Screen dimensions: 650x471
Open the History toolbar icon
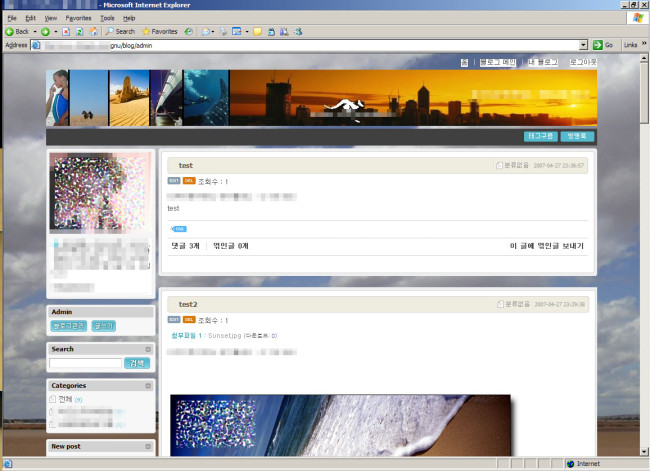pos(189,32)
